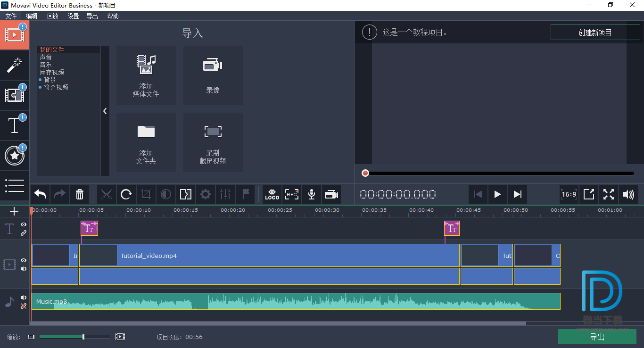Click the REC screen capture icon
This screenshot has width=644, height=348.
click(x=292, y=194)
